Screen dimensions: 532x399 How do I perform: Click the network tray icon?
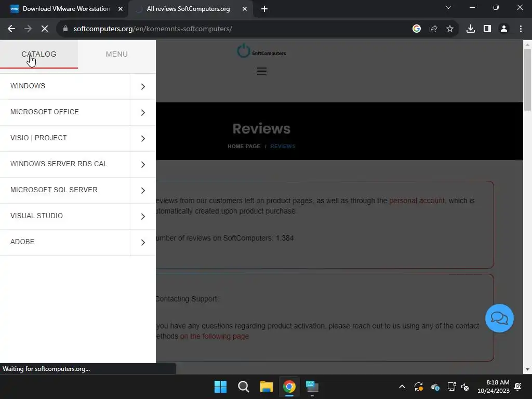[451, 387]
